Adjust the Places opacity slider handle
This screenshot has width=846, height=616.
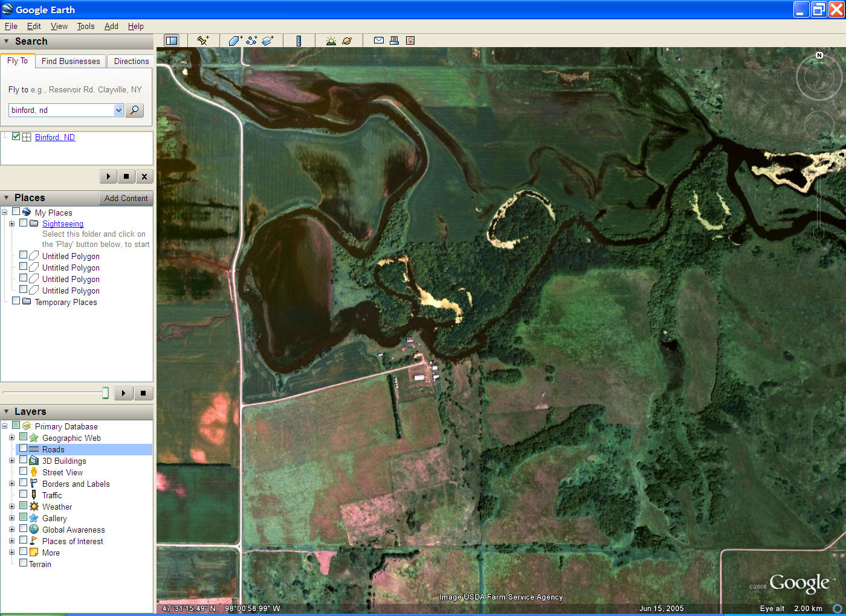tap(105, 393)
